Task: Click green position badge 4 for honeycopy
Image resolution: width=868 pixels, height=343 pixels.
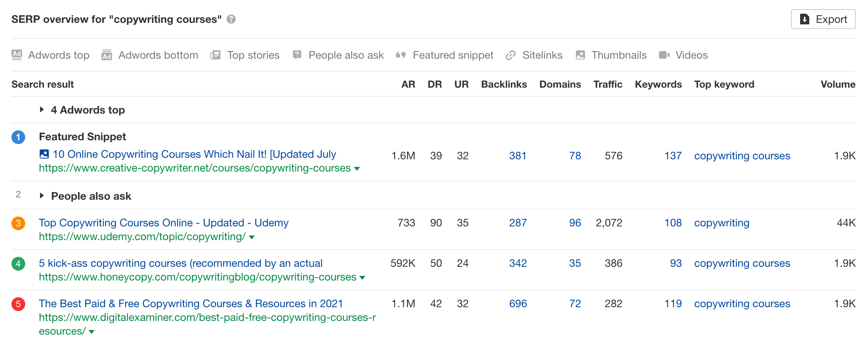Action: (18, 264)
